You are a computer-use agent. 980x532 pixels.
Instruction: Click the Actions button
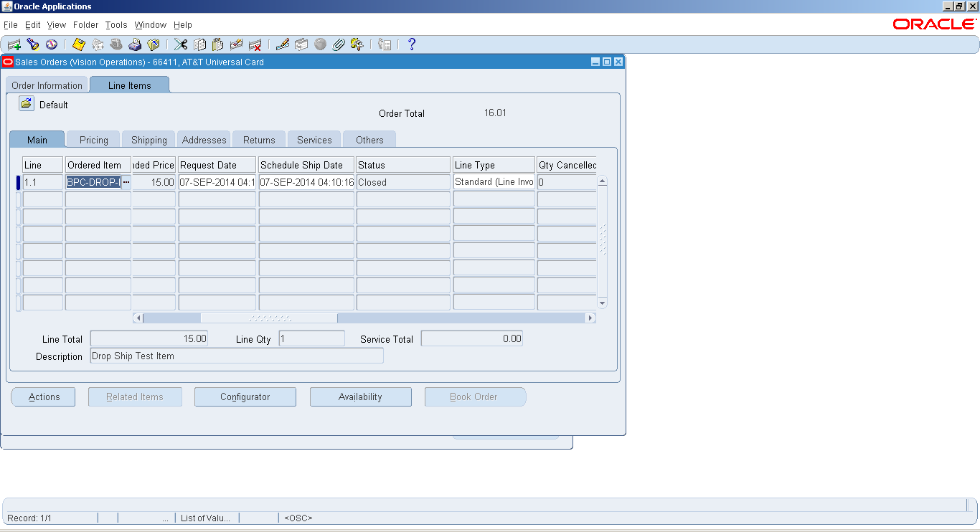42,396
